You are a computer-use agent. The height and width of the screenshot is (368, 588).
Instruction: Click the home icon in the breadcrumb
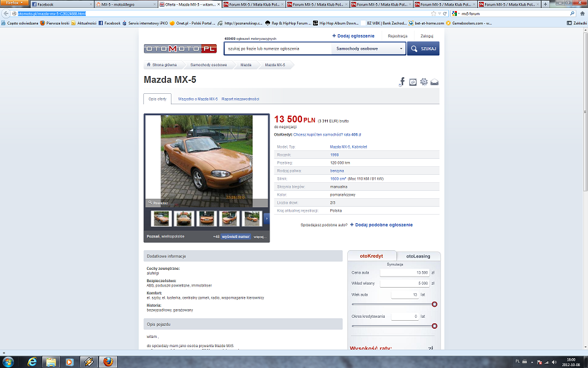[148, 64]
